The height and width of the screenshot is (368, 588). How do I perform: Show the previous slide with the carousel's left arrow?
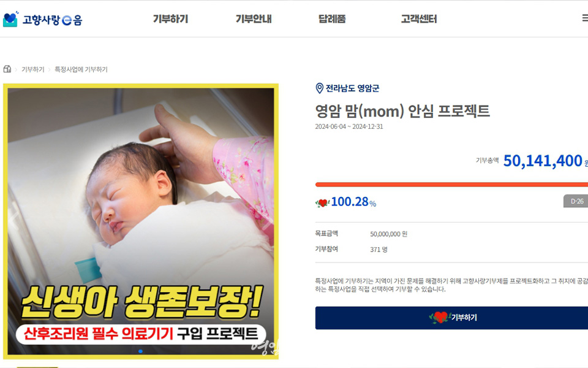click(13, 220)
